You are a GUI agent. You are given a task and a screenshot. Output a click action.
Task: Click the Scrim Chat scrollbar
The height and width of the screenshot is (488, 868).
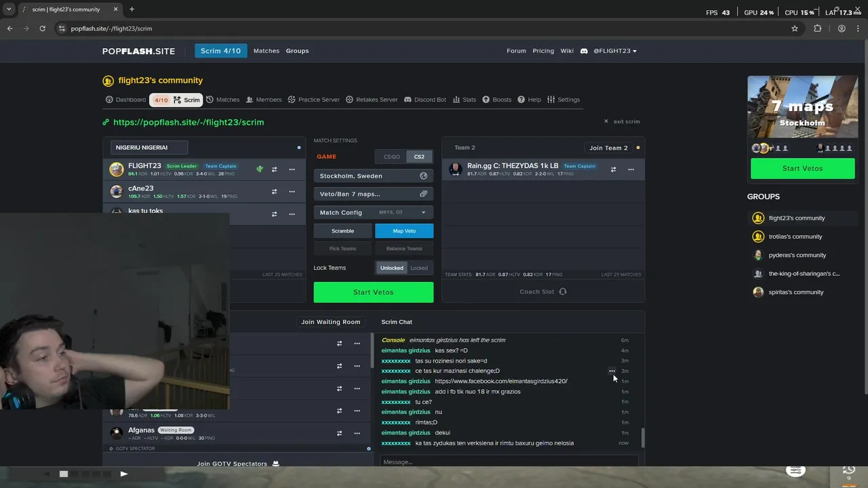pos(642,437)
